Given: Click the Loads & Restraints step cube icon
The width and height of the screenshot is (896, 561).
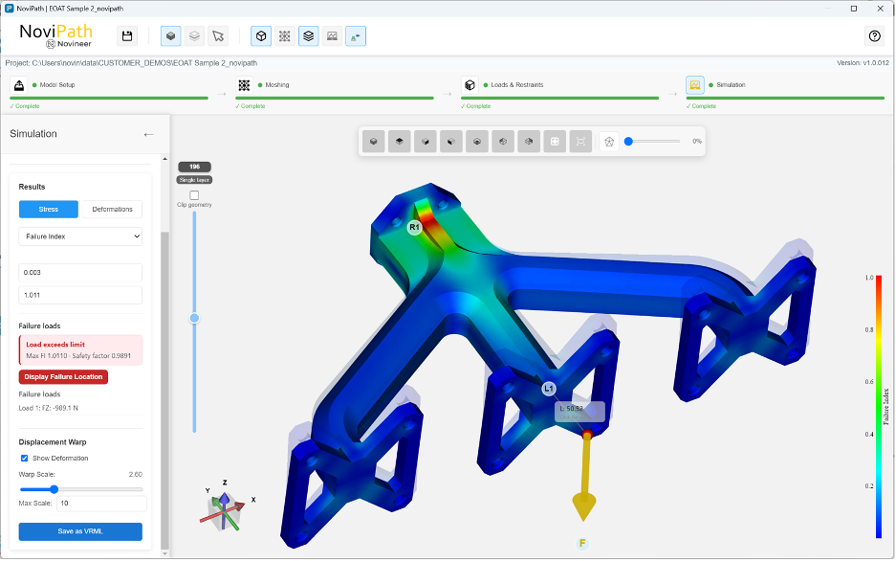Looking at the screenshot, I should 470,85.
